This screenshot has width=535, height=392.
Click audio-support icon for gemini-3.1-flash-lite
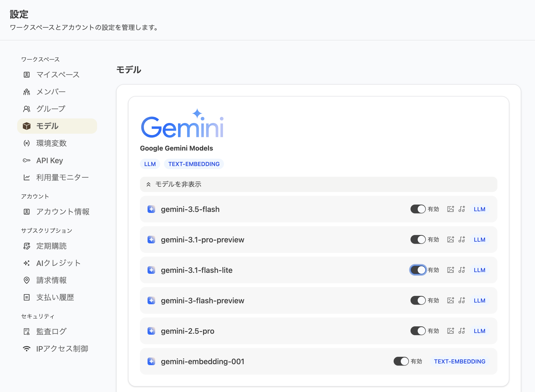click(462, 270)
